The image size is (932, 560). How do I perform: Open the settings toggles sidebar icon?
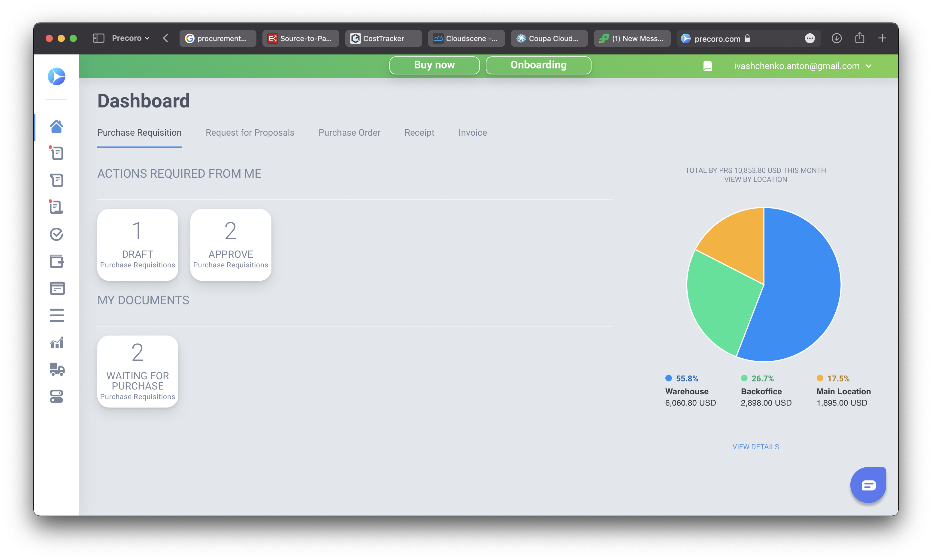[57, 397]
